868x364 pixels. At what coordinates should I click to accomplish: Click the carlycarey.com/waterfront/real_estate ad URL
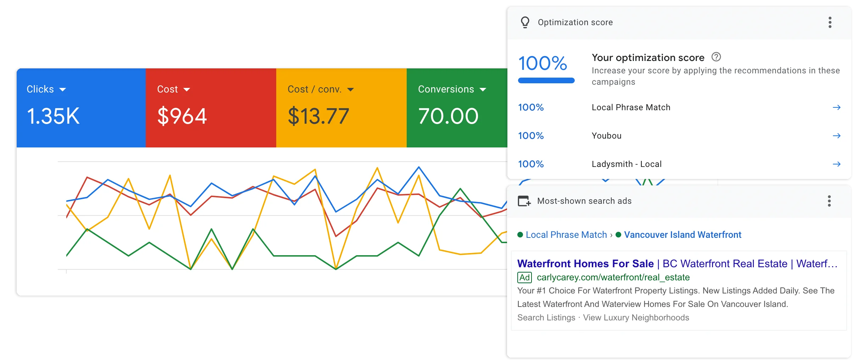(x=613, y=277)
